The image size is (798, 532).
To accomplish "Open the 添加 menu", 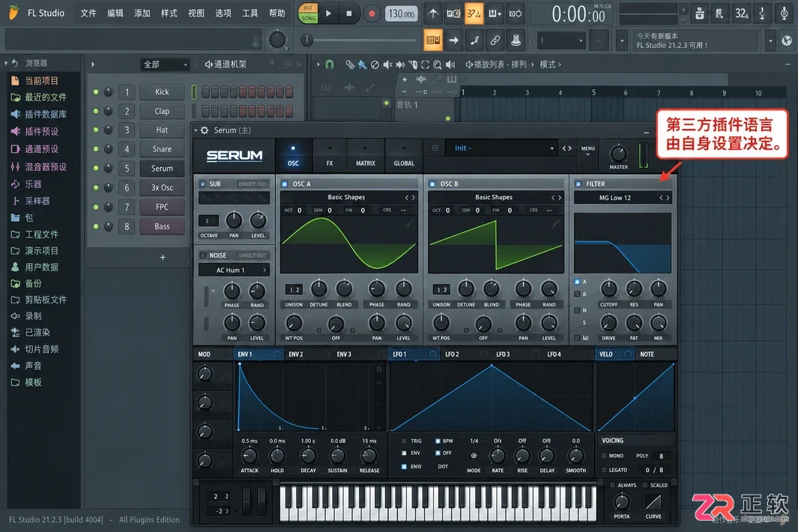I will click(142, 13).
